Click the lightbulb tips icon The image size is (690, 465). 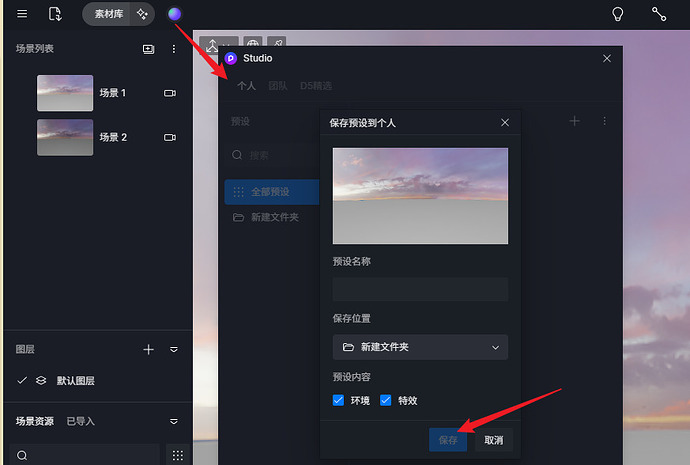[x=618, y=14]
